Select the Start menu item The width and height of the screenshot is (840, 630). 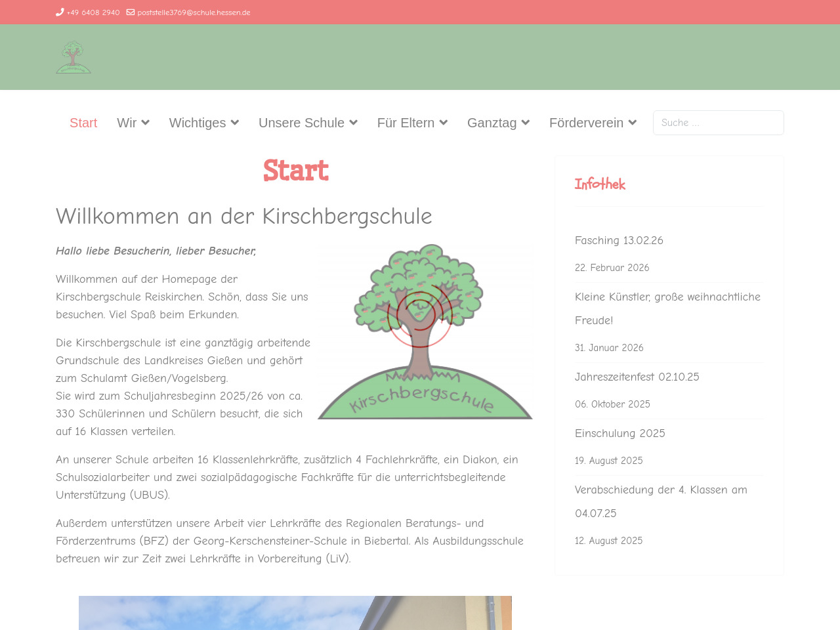pos(83,123)
